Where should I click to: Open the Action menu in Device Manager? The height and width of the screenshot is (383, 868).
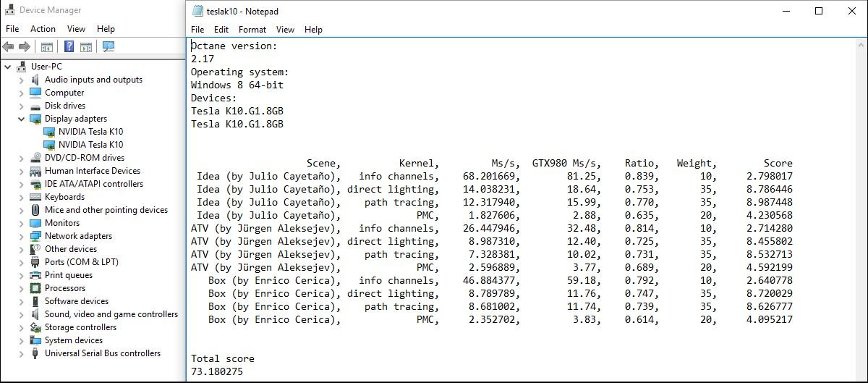click(43, 29)
